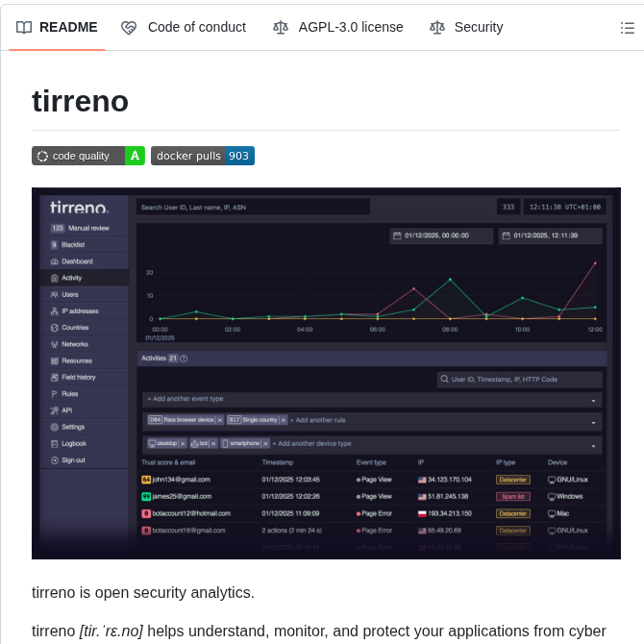This screenshot has width=644, height=644.
Task: Click the botaccount12@hotmail.com email
Action: pyautogui.click(x=191, y=514)
